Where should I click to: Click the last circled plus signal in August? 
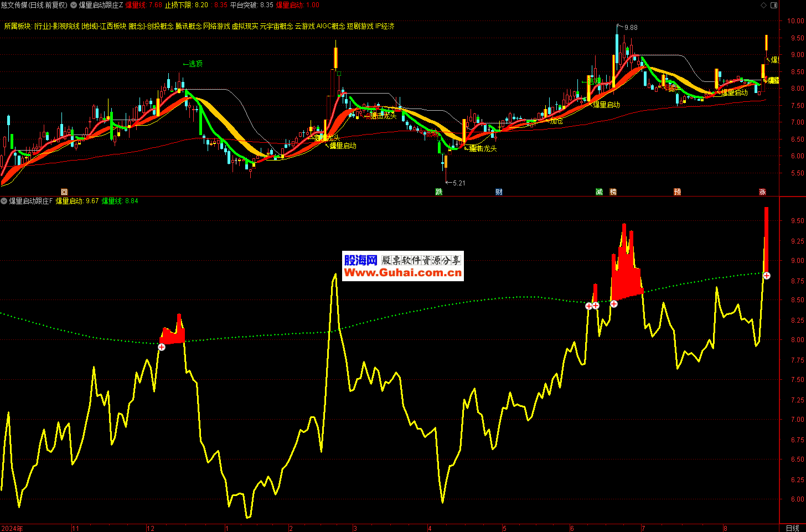coord(767,276)
